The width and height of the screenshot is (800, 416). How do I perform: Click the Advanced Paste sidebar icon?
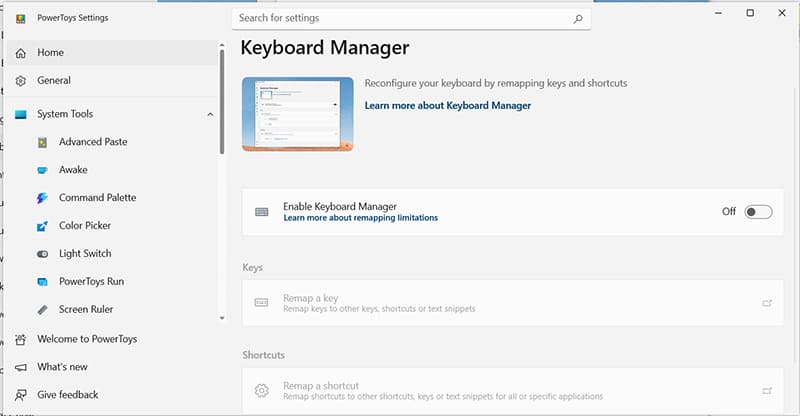[42, 142]
